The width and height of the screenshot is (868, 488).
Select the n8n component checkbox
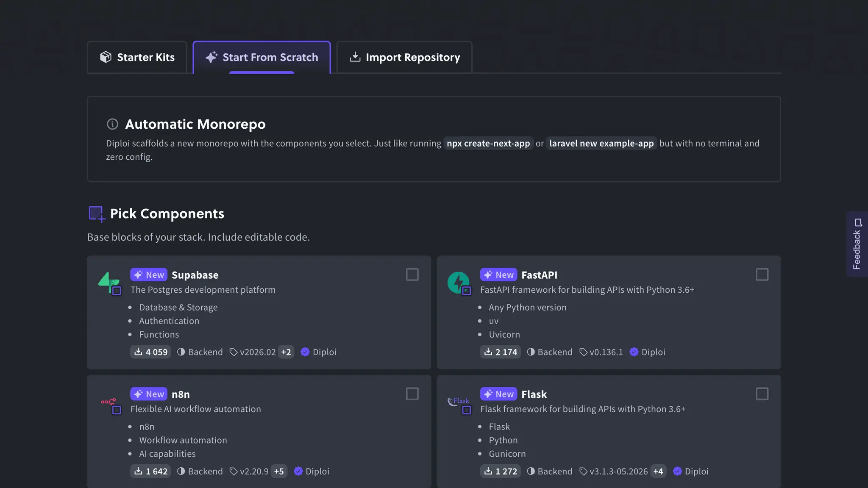coord(412,394)
